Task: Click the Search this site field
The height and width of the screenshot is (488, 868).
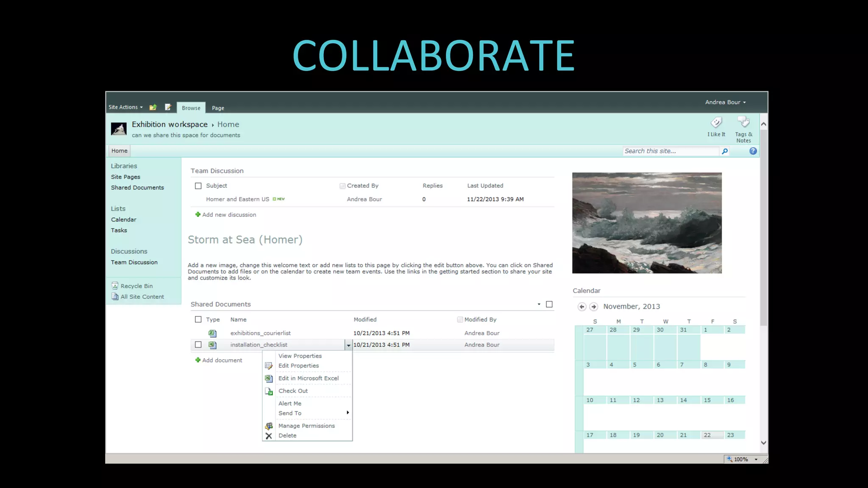Action: [670, 151]
